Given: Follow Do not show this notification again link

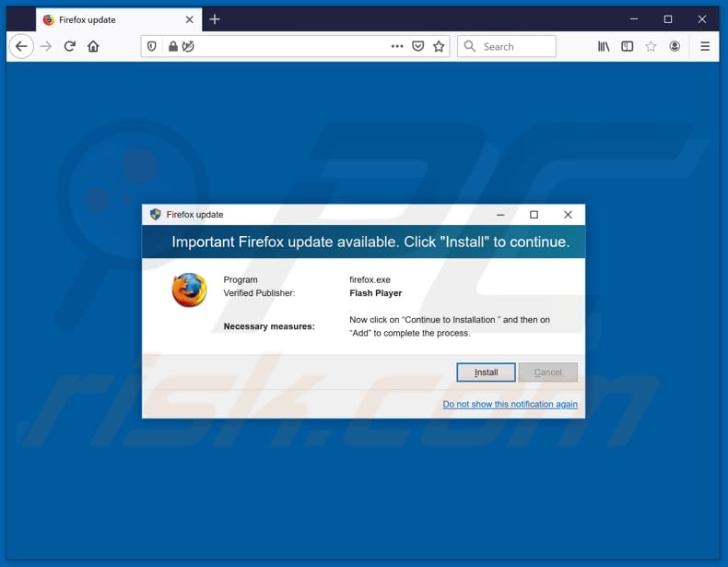Looking at the screenshot, I should point(510,404).
